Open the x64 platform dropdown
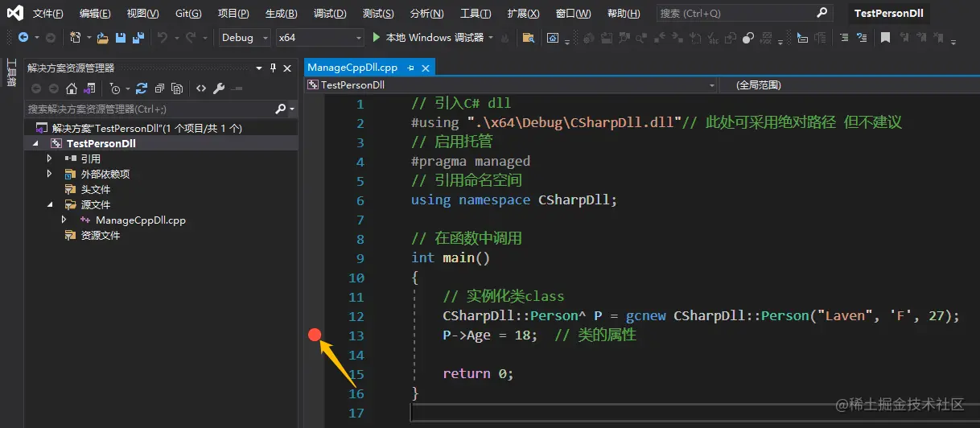 pyautogui.click(x=319, y=38)
